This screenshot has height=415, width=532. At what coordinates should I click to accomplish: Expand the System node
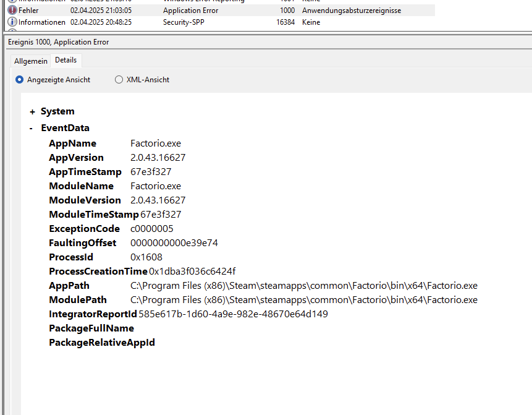click(32, 112)
